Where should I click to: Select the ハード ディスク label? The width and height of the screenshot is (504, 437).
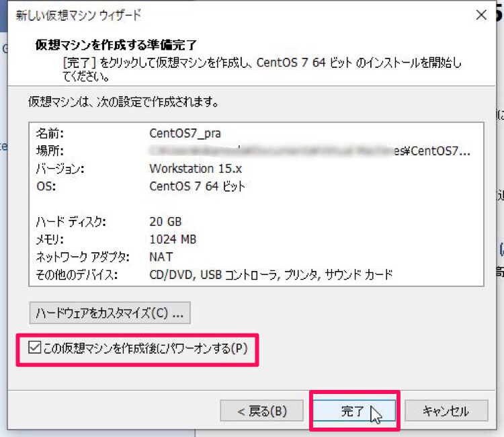point(71,221)
